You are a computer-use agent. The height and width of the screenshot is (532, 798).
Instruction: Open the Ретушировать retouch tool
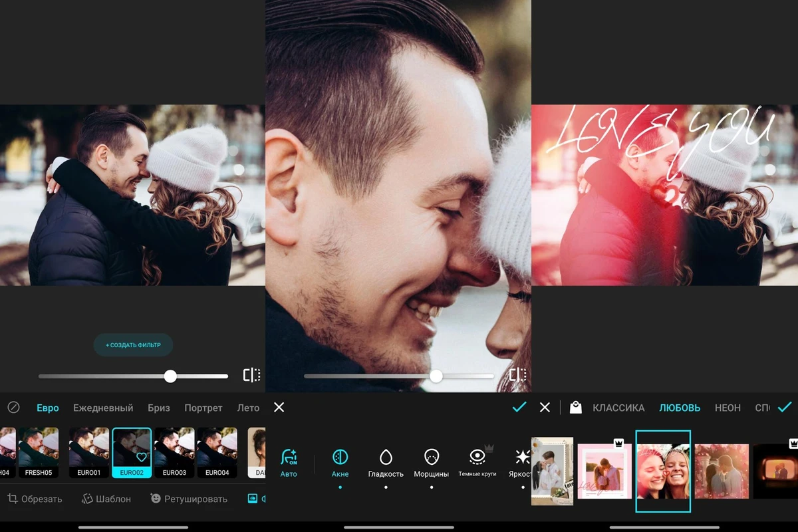tap(189, 499)
